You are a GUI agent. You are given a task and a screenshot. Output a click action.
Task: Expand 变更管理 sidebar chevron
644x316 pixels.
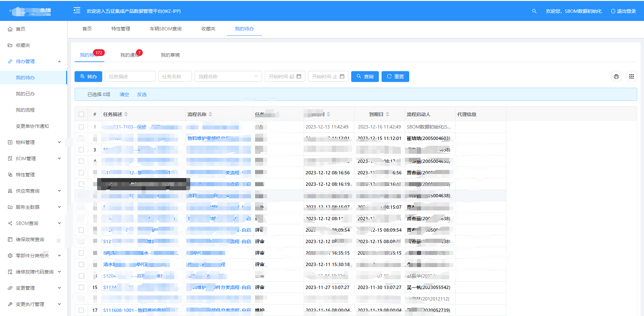[x=59, y=288]
